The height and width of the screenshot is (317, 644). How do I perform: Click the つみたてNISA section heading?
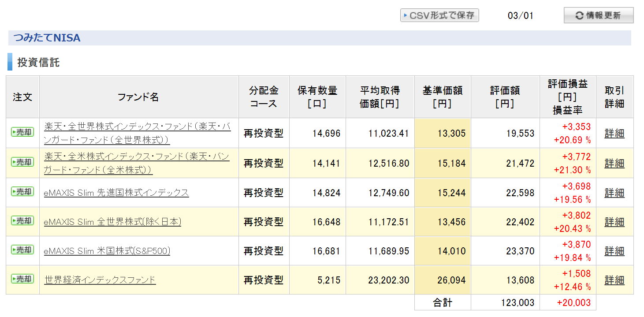(x=47, y=38)
